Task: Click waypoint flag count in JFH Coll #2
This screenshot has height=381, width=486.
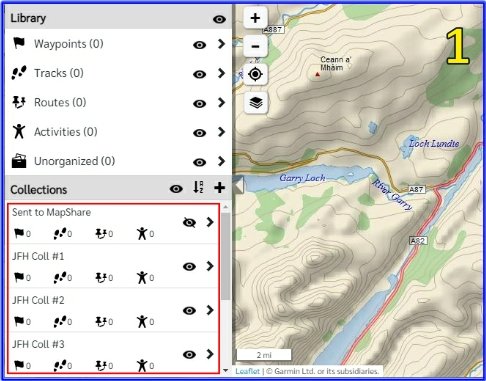Action: (x=22, y=322)
